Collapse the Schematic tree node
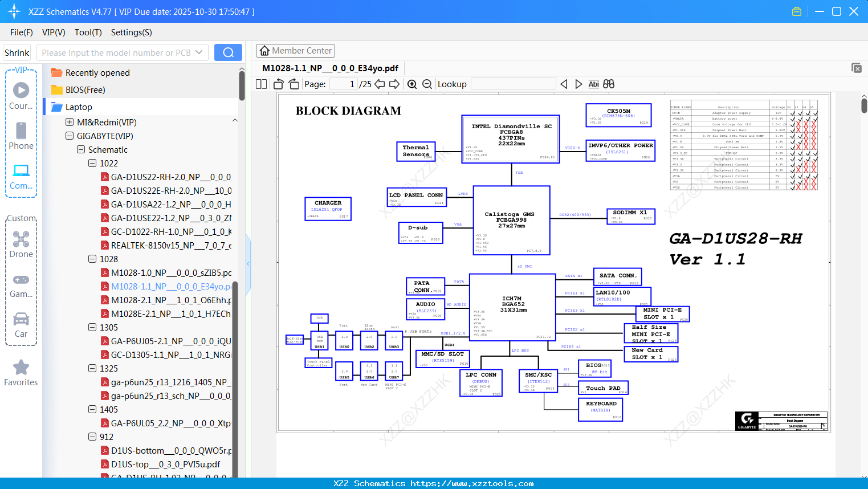This screenshot has height=489, width=868. click(x=81, y=149)
